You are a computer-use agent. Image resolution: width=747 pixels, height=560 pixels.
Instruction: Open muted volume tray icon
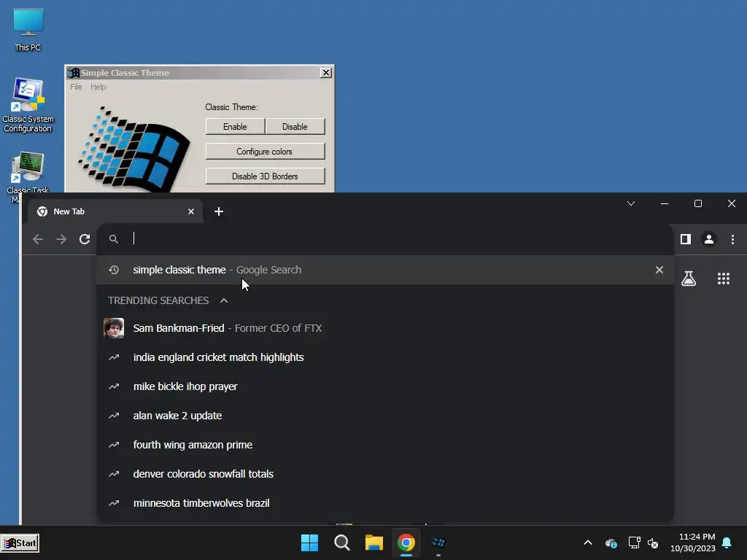pos(653,542)
